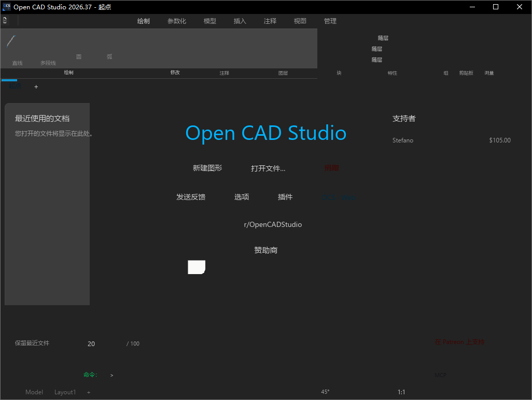Screen dimensions: 532x400
Task: Expand the 特性 ribbon panel label
Action: (392, 73)
